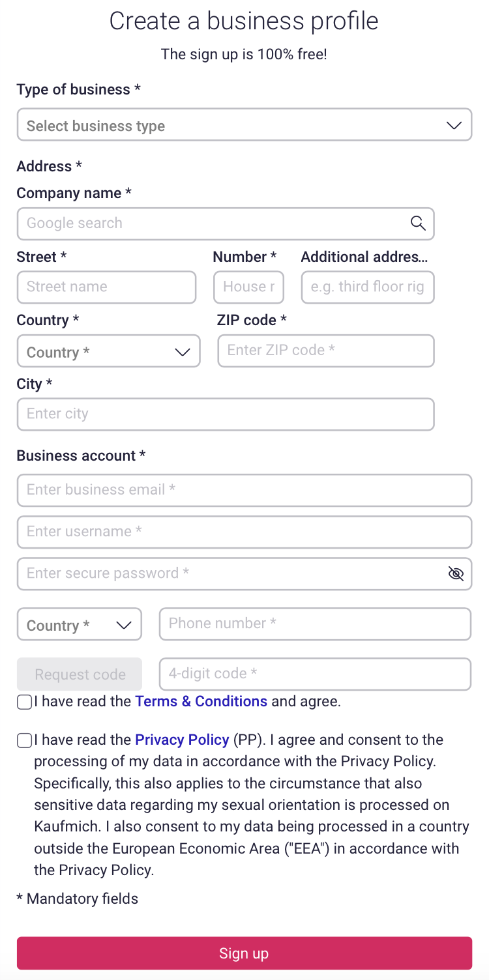
Task: Click chevron arrow of business type selector
Action: pyautogui.click(x=454, y=125)
